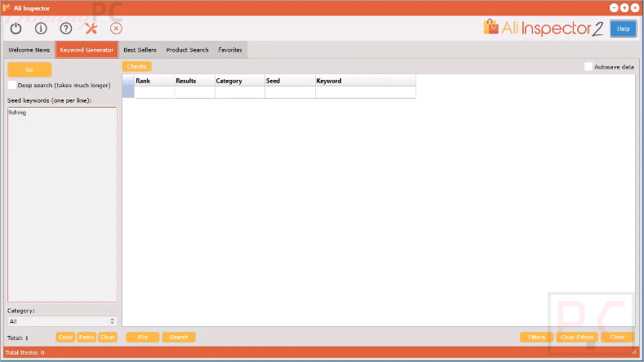This screenshot has height=362, width=644.
Task: Select the Keyword Generator tab
Action: (x=87, y=50)
